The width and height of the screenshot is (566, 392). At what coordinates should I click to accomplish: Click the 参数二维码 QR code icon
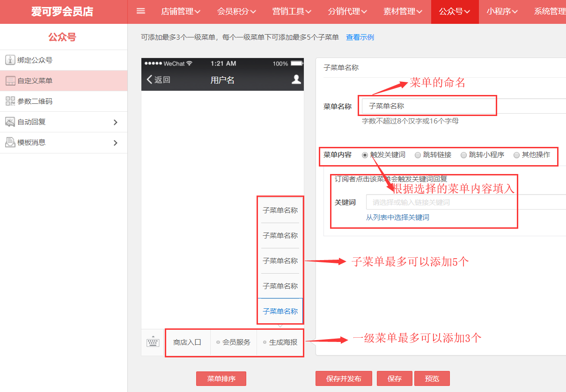10,102
